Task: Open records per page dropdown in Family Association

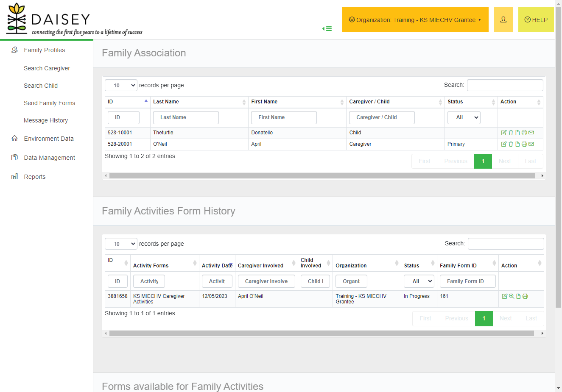Action: click(121, 85)
